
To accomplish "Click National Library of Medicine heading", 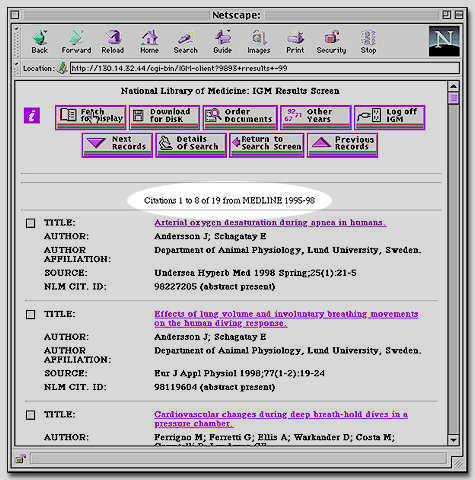I will point(230,91).
